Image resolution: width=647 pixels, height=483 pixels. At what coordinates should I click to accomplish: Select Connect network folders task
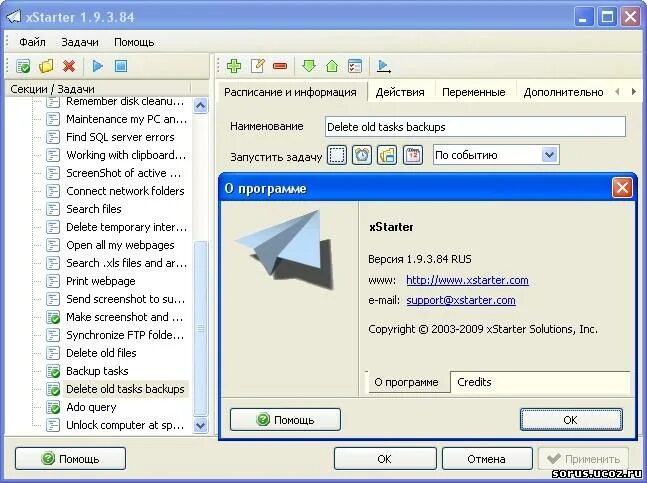[x=125, y=191]
